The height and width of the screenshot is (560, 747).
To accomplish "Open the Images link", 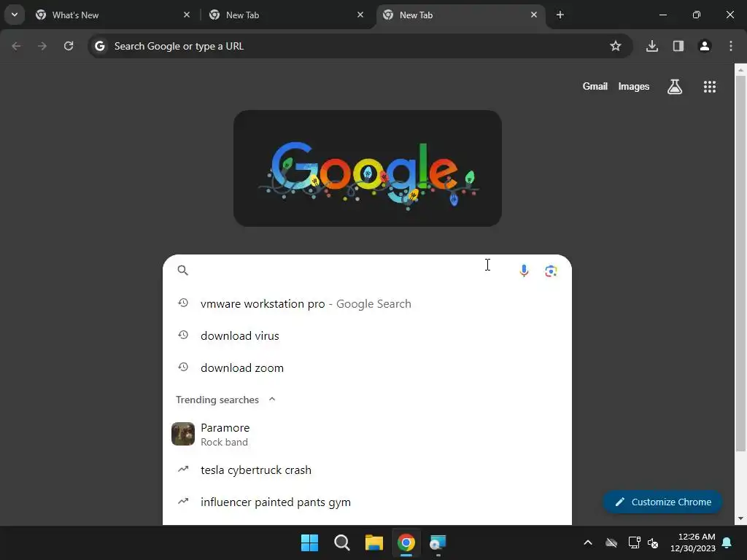I will pos(634,87).
